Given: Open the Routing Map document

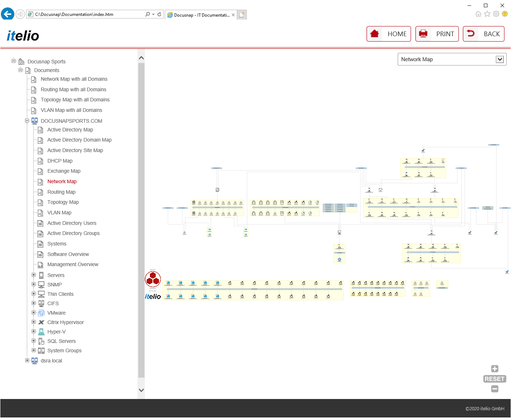Looking at the screenshot, I should point(61,192).
